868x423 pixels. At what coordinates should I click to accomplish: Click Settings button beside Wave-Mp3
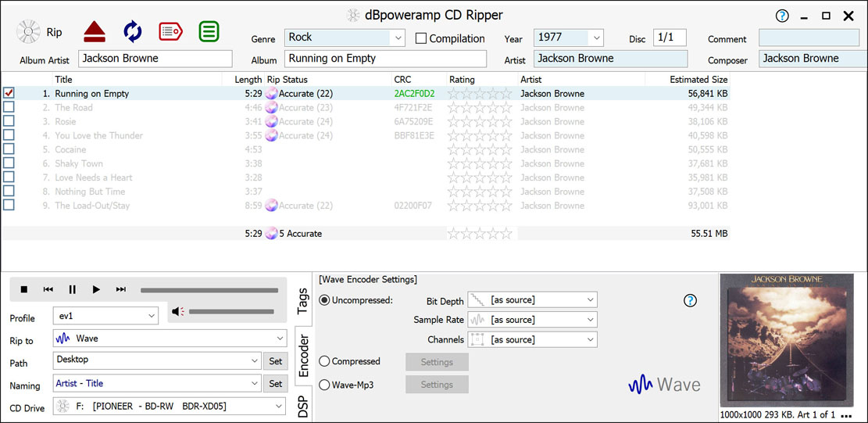(437, 385)
